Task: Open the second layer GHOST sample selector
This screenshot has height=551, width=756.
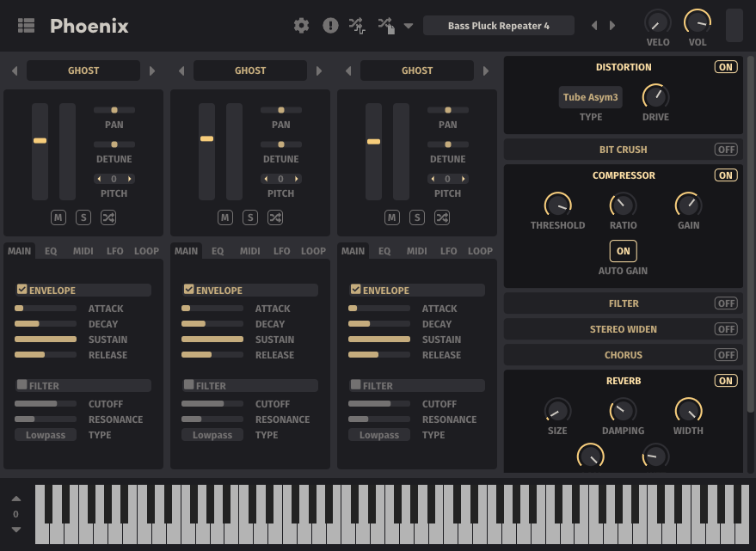Action: coord(250,70)
